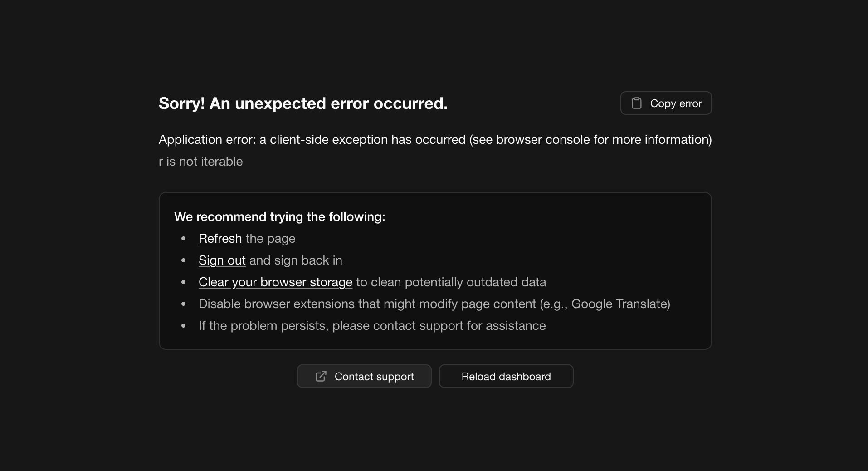The height and width of the screenshot is (471, 868).
Task: Click the 'Sorry! An unexpected error occurred.' heading
Action: tap(303, 103)
